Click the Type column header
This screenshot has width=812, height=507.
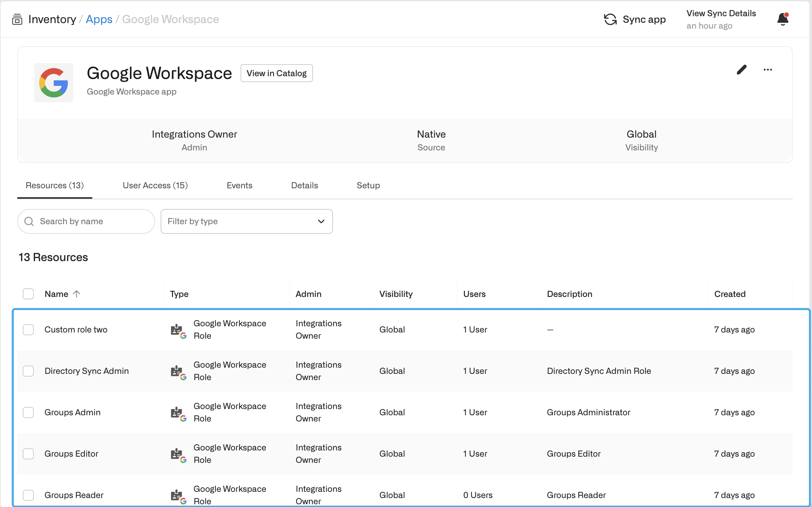point(179,294)
